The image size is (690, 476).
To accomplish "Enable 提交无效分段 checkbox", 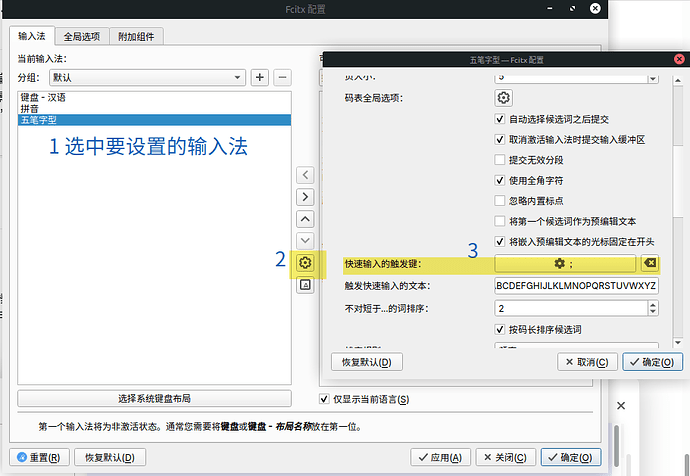I will tap(499, 160).
